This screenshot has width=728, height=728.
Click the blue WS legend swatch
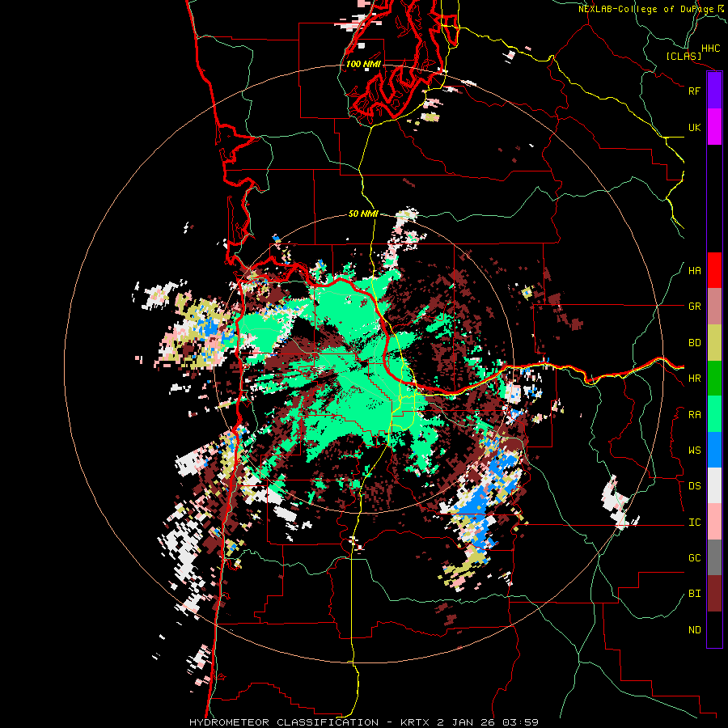(714, 450)
